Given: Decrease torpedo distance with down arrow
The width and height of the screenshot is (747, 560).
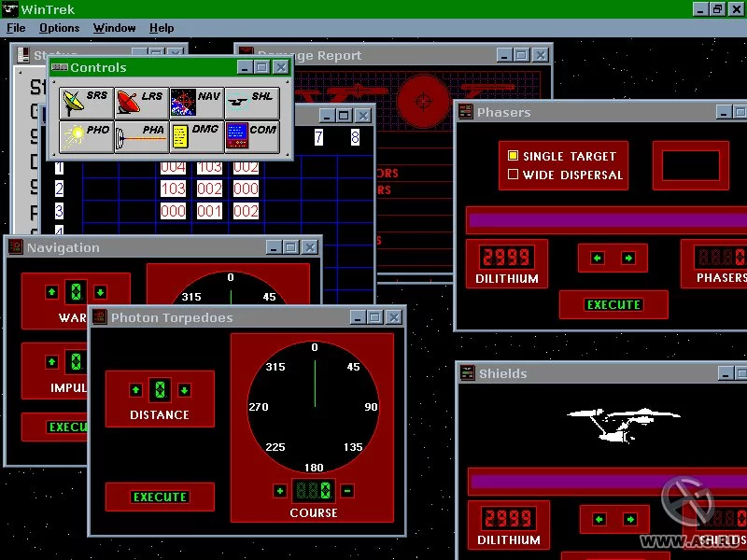Looking at the screenshot, I should (x=184, y=390).
